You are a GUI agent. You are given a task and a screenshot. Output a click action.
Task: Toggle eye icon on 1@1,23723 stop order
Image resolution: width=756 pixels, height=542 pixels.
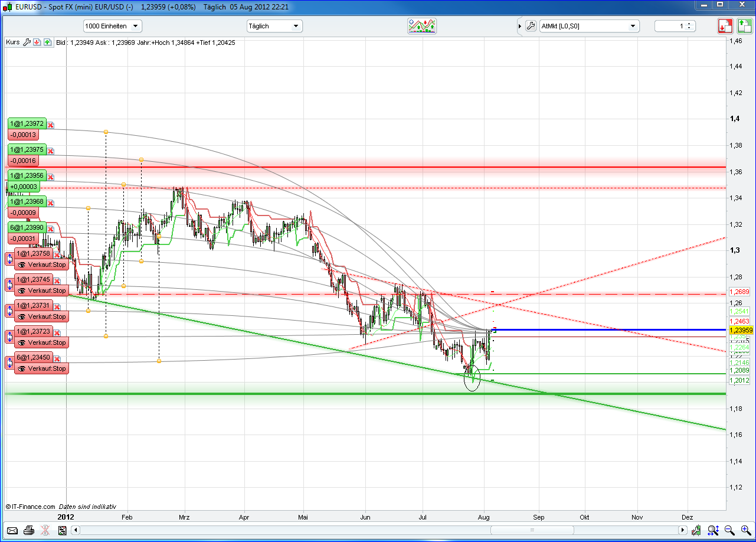(22, 343)
